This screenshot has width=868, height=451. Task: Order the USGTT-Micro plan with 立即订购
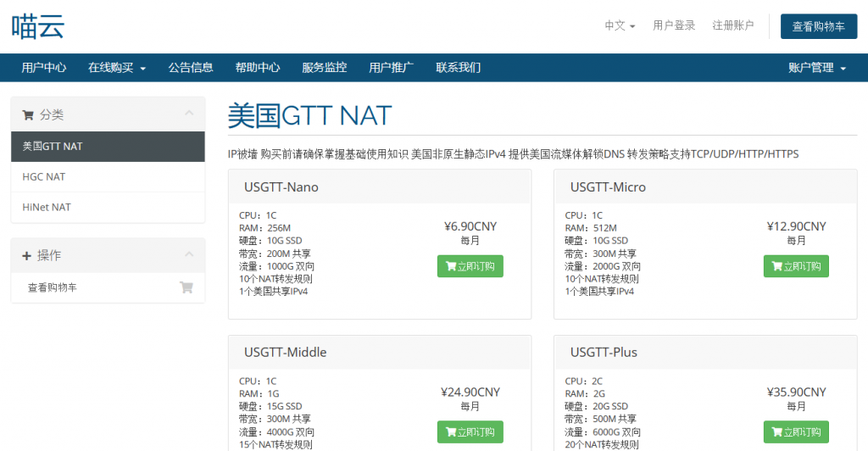795,266
